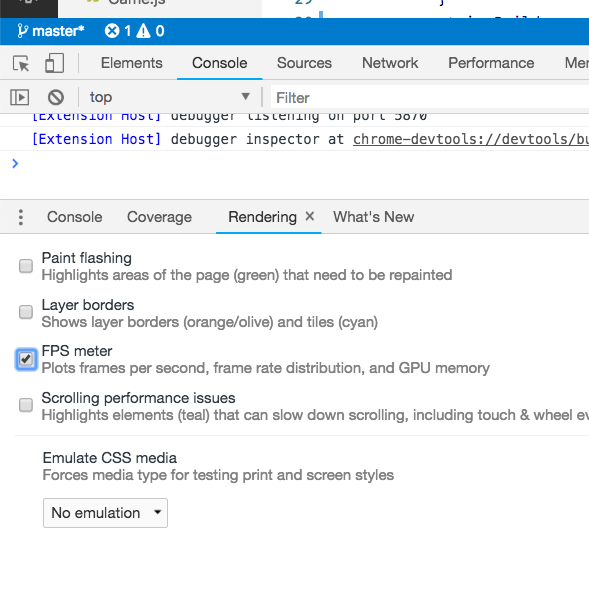Open the Coverage drawer tab
The image size is (589, 602).
(159, 217)
